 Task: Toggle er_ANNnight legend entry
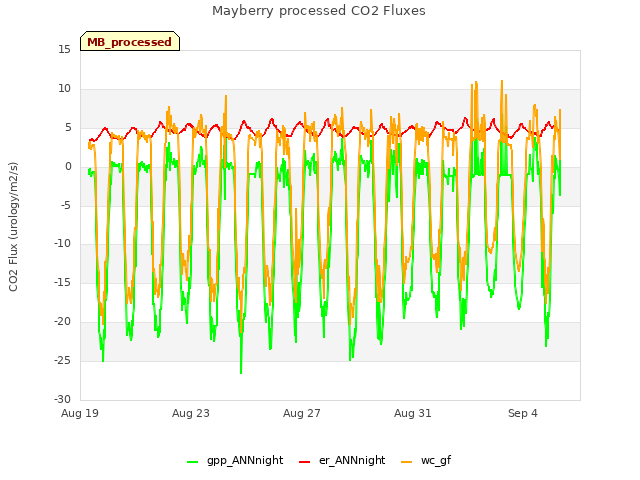click(x=342, y=460)
